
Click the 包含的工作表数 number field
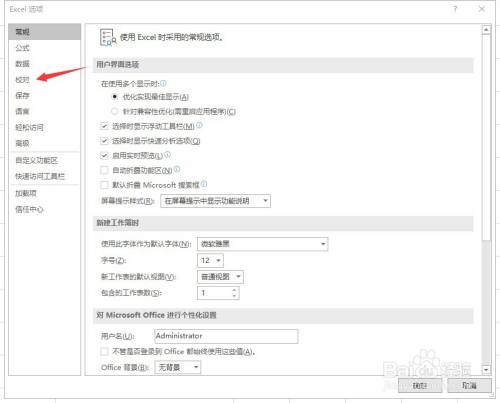214,293
